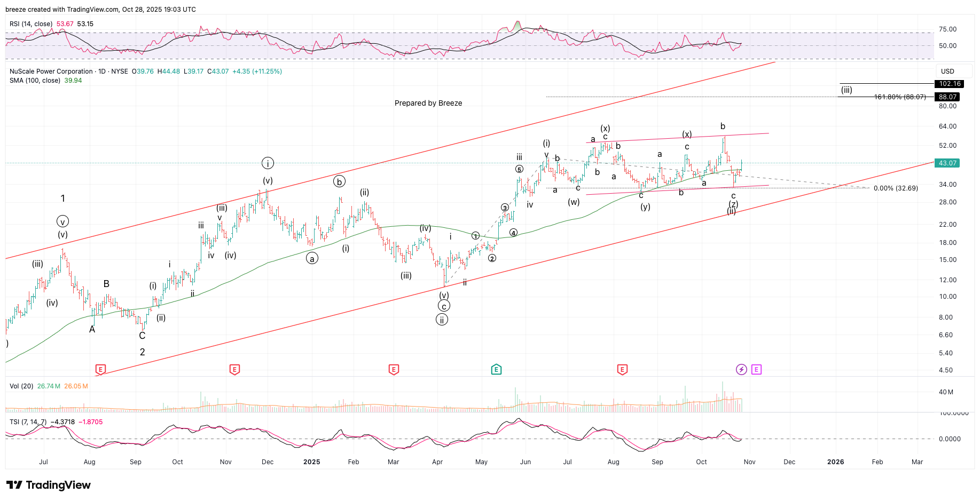Click the 'Prepared by Breeze' text note

tap(428, 104)
